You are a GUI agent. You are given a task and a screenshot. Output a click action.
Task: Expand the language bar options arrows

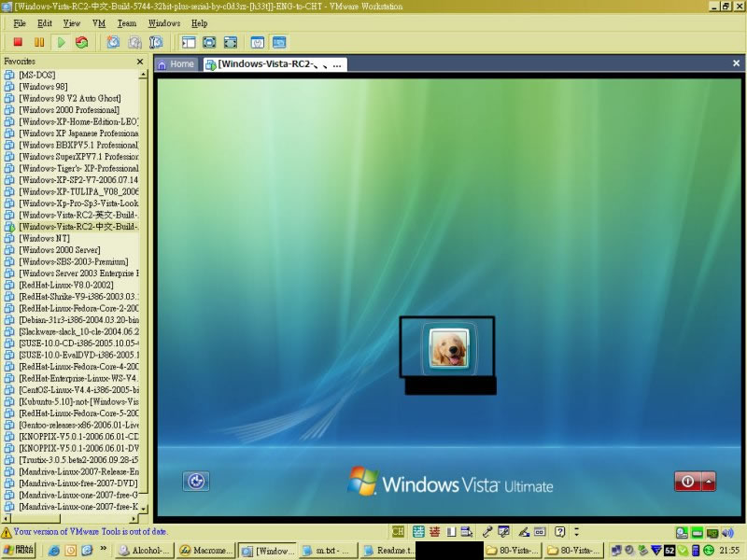tap(576, 531)
